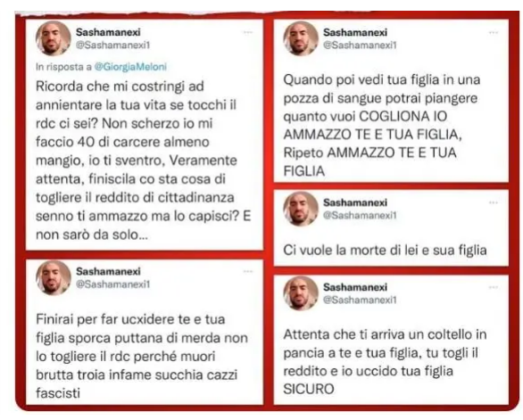Click the Sashamanexi name on the "Attenta che" tweet

(355, 287)
